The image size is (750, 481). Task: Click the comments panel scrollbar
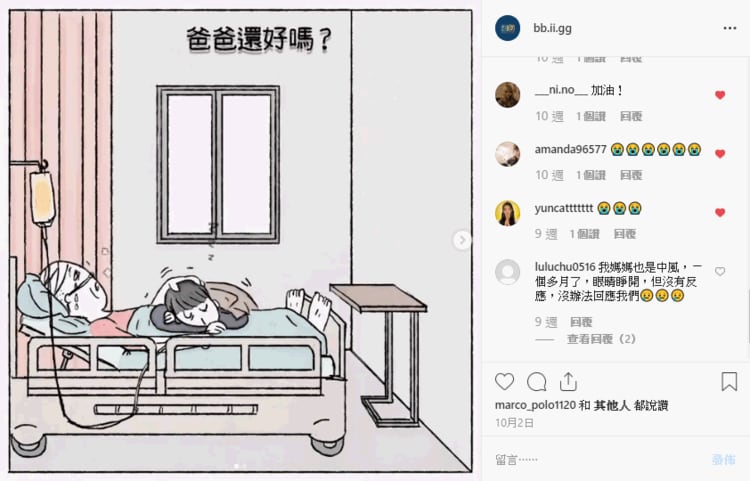click(748, 317)
